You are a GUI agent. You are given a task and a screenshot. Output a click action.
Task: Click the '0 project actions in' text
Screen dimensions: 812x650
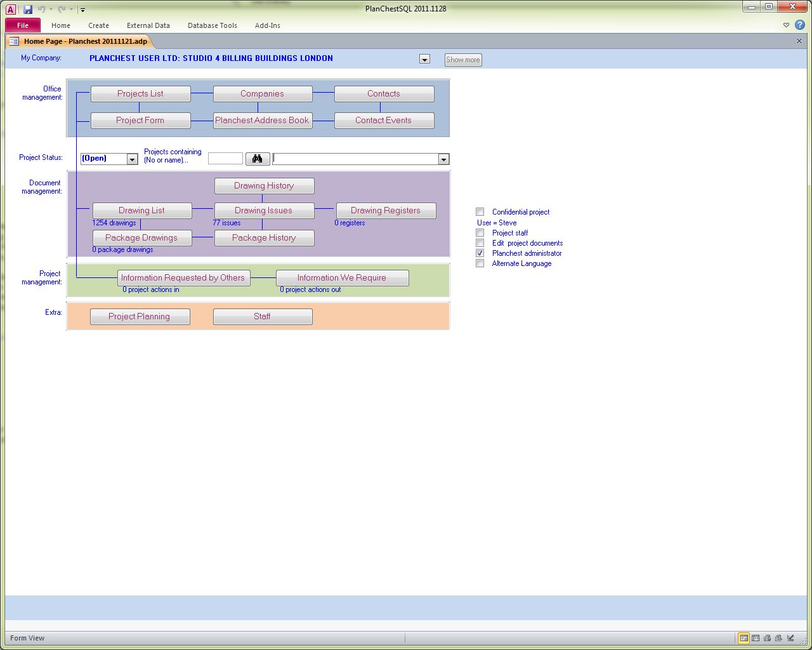151,290
